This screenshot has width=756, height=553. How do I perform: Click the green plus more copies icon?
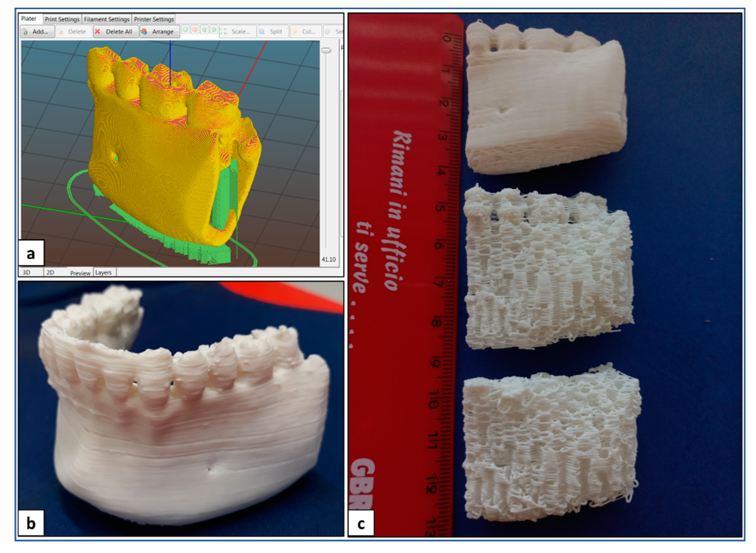tap(185, 30)
